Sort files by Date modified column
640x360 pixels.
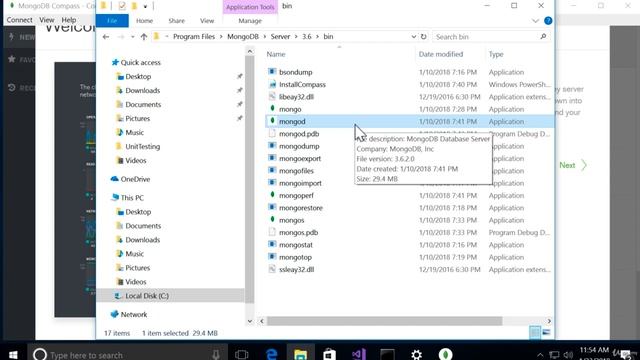(441, 54)
